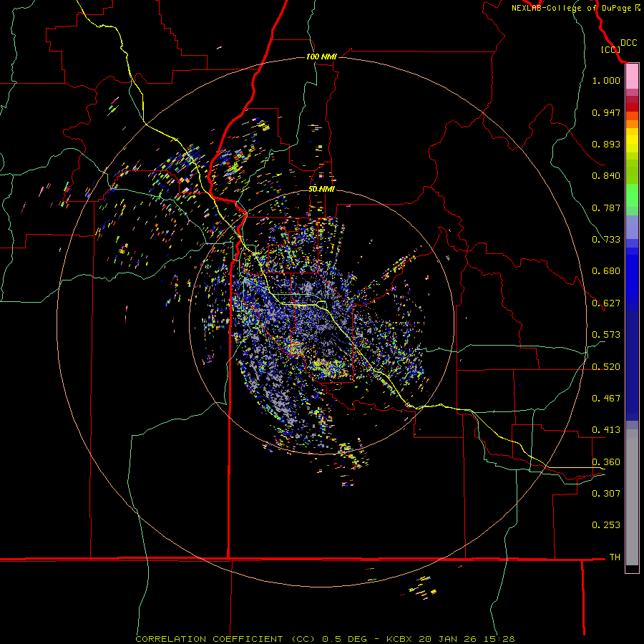644x644 pixels.
Task: Click the 15:28 time stamp in the caption
Action: coord(497,639)
